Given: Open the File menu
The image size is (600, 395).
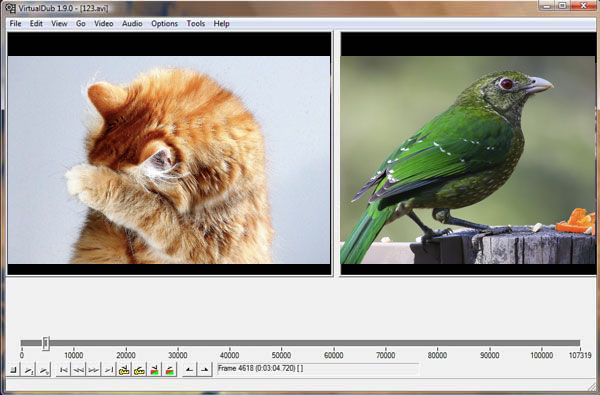Looking at the screenshot, I should click(x=15, y=24).
